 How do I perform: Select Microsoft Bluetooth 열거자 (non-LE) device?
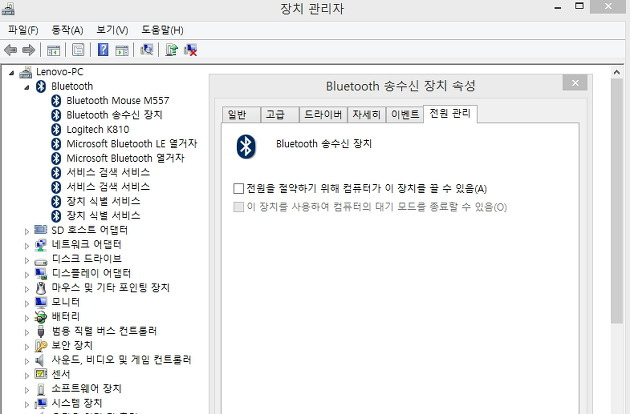(125, 158)
